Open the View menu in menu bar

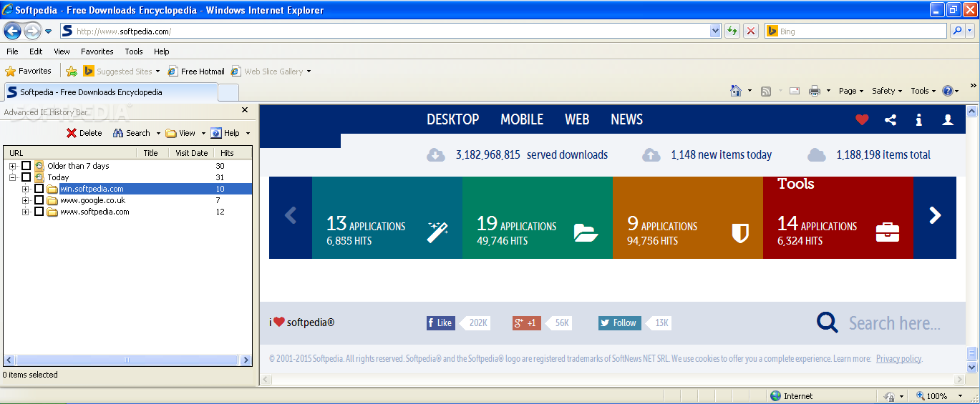click(62, 51)
